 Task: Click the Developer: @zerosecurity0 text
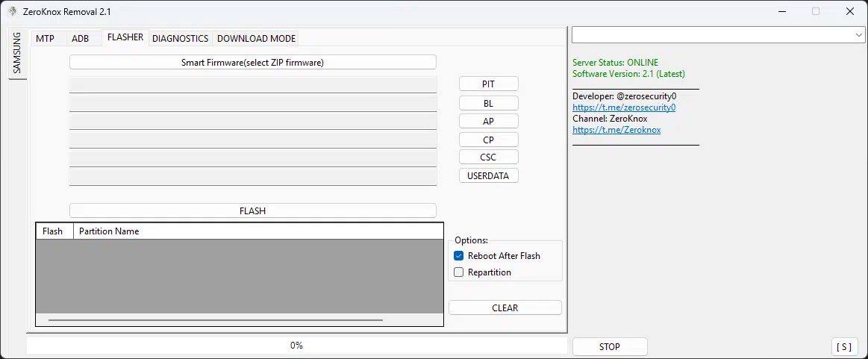625,96
